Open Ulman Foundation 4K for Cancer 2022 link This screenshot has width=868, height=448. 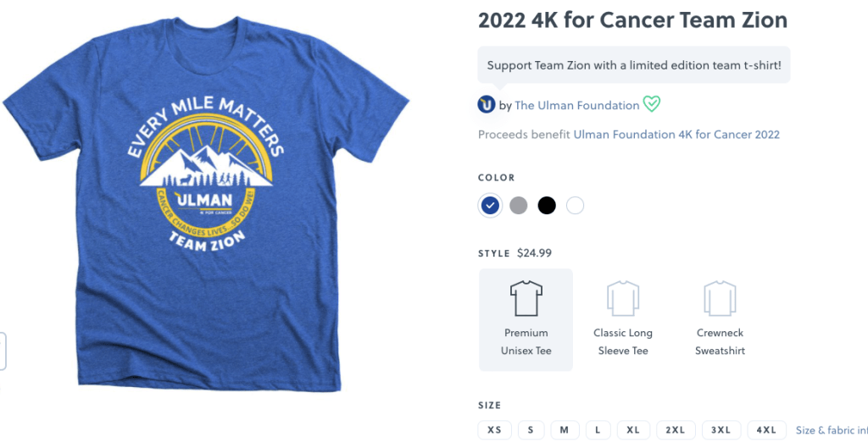click(x=676, y=135)
